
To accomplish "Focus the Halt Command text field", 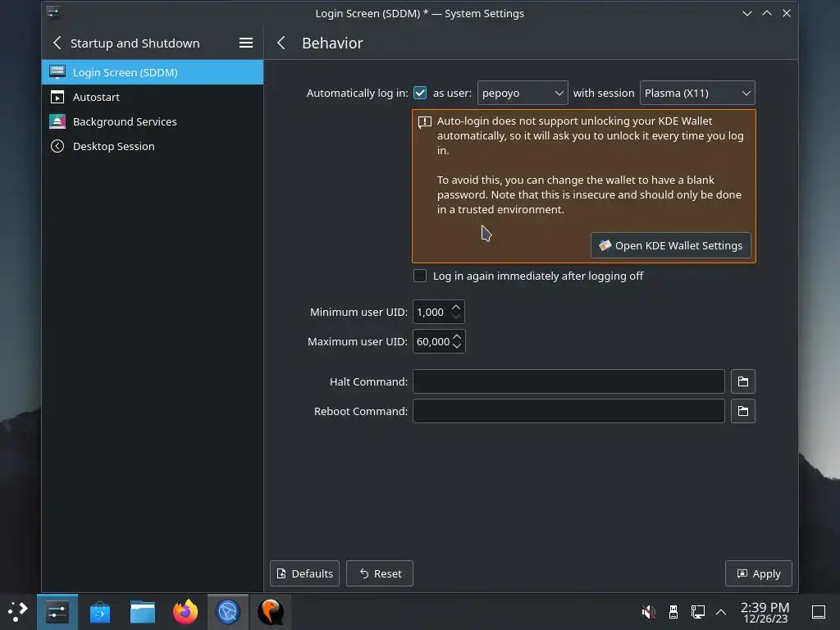I will 568,381.
